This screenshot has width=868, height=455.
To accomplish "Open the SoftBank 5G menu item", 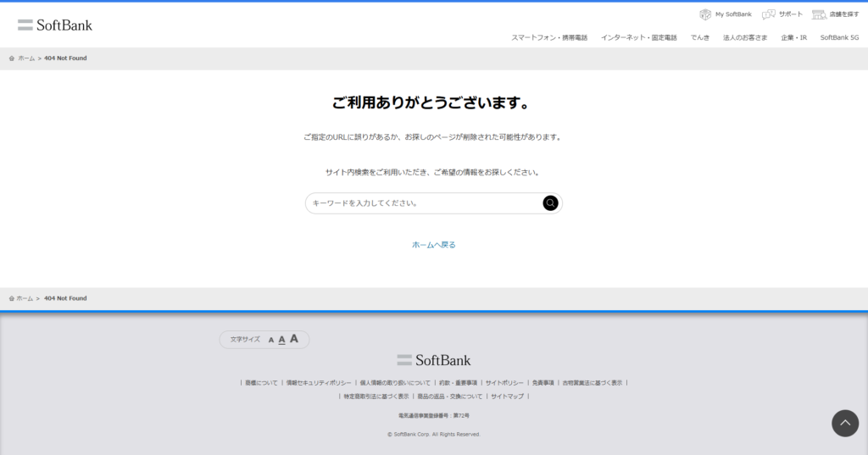I will point(839,38).
